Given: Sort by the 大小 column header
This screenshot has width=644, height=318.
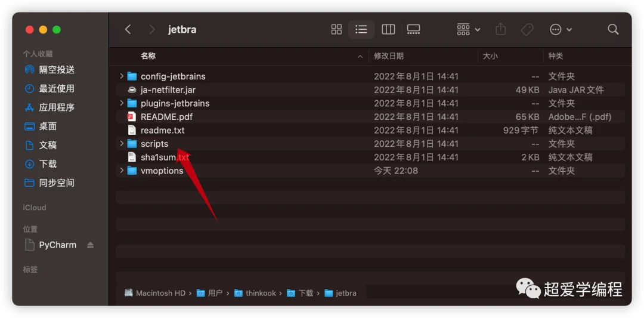Looking at the screenshot, I should [x=490, y=56].
